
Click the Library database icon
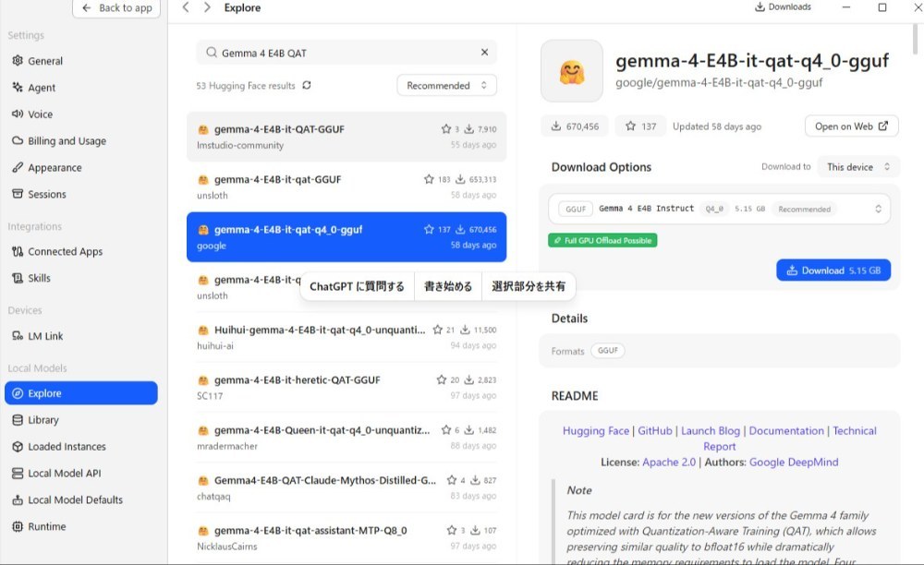tap(17, 420)
